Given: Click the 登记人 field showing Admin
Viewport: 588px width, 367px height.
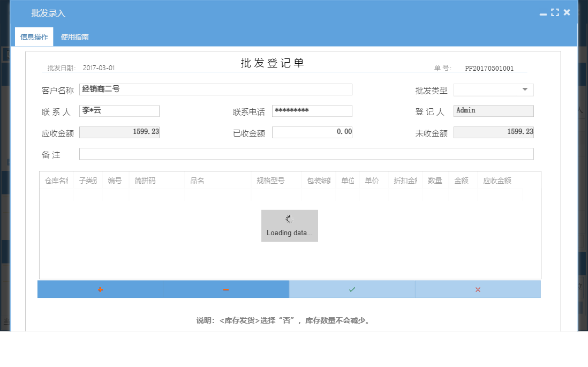Looking at the screenshot, I should click(x=493, y=110).
